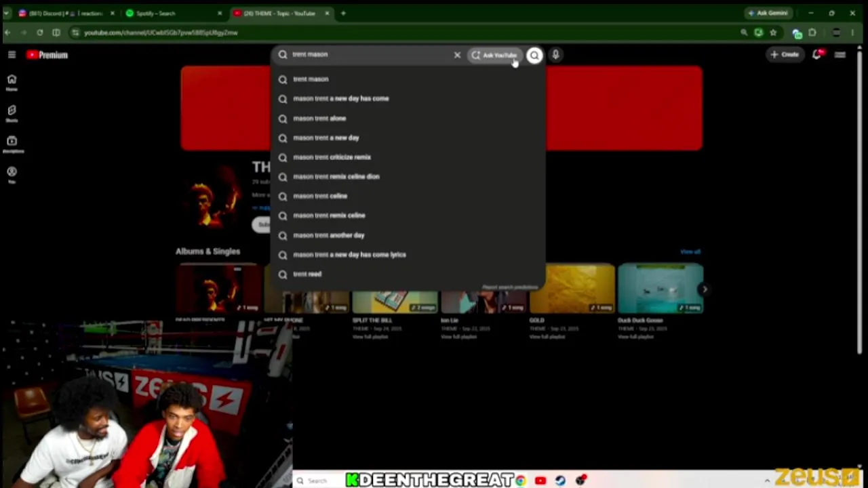Screen dimensions: 868x488
Task: Open Subscriptions in the YouTube sidebar
Action: 12,144
